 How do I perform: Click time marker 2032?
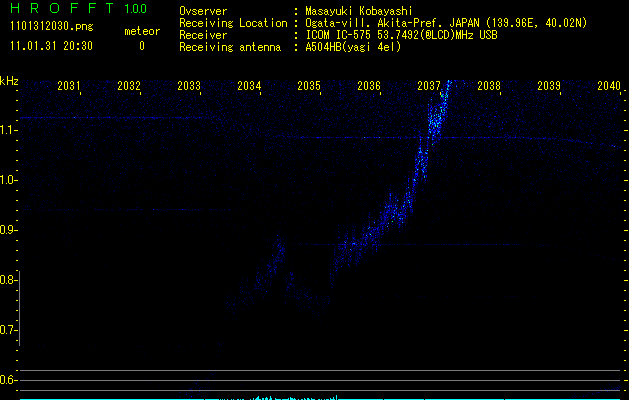coord(129,85)
